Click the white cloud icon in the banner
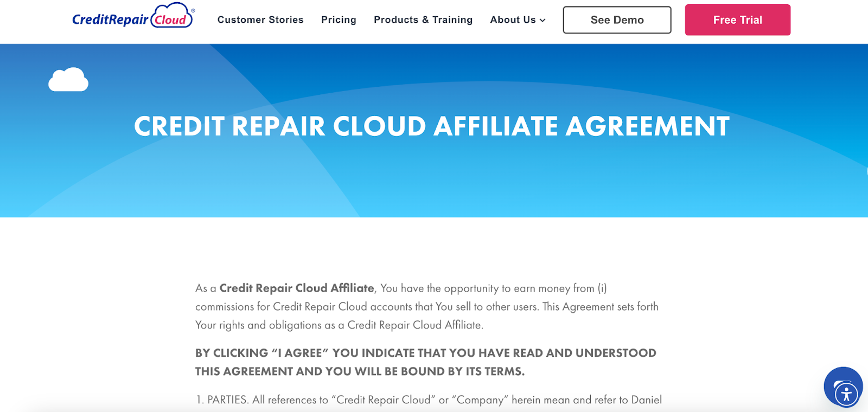Viewport: 868px width, 412px height. click(68, 80)
